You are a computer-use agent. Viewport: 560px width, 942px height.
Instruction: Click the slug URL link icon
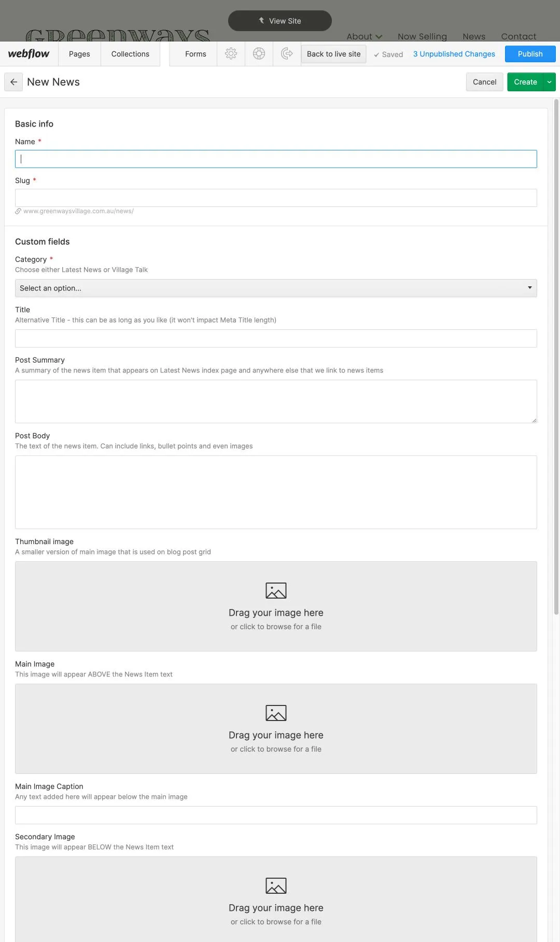tap(18, 211)
